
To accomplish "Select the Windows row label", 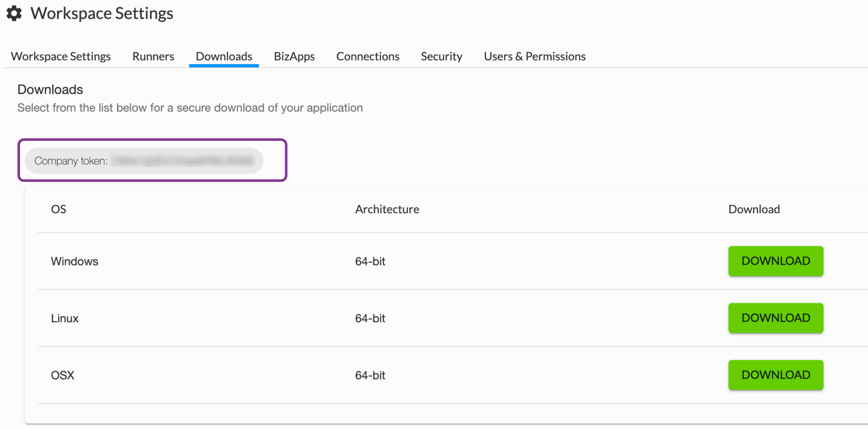I will 75,261.
